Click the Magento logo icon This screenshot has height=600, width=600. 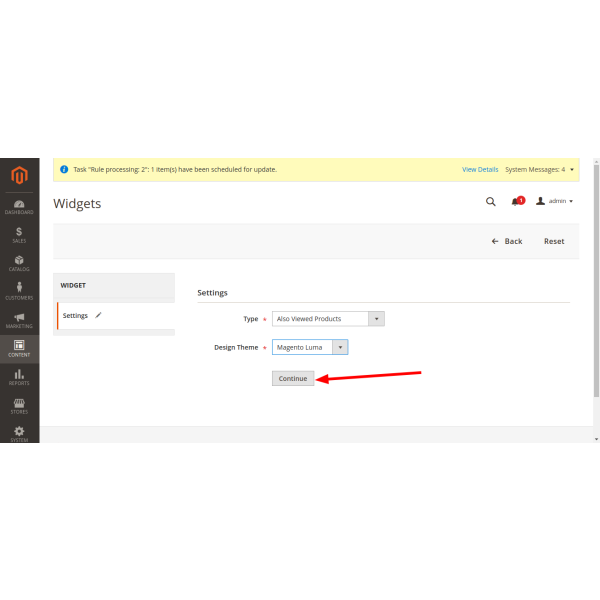click(19, 177)
